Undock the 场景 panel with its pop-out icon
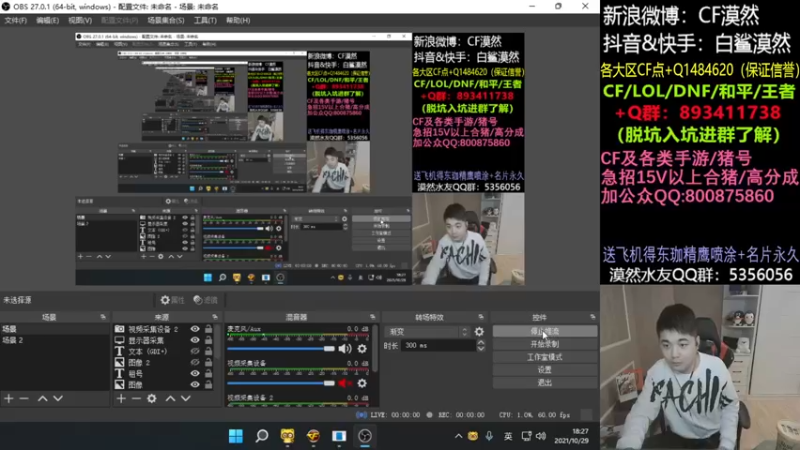The height and width of the screenshot is (450, 800). [x=103, y=317]
